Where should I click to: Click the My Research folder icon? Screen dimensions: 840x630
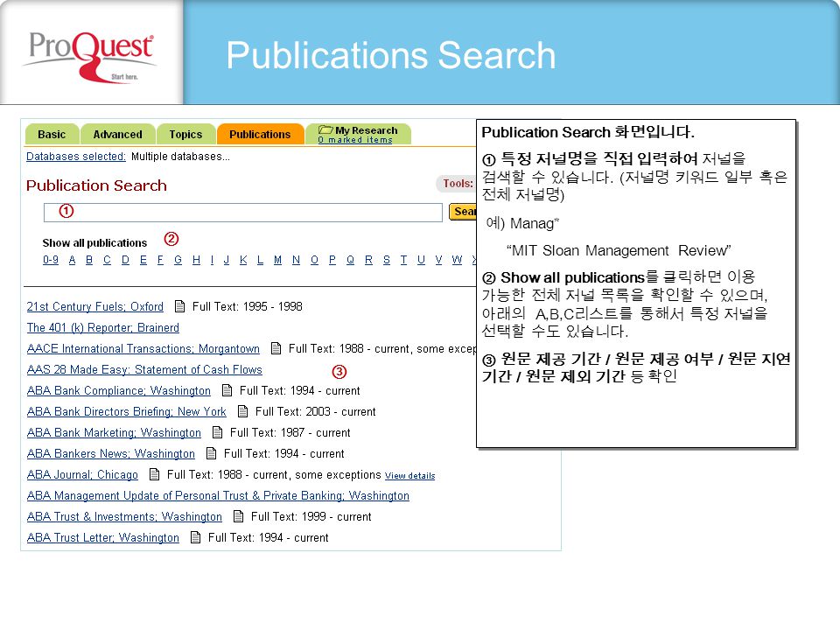point(325,129)
